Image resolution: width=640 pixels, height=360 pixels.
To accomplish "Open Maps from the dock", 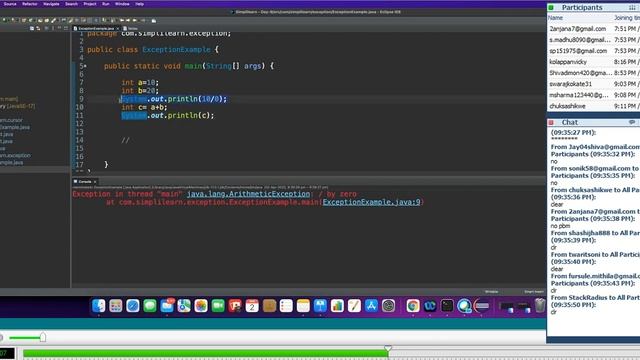I will pos(184,305).
